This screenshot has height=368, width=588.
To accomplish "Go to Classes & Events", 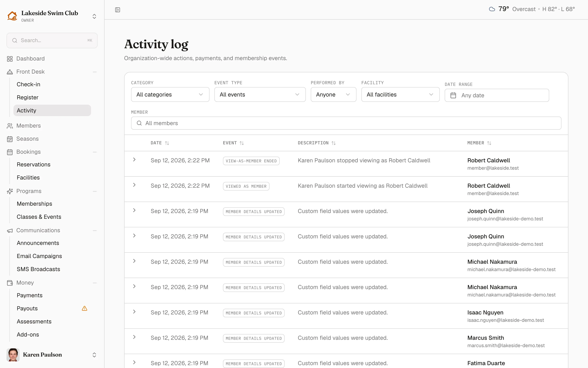I will [x=39, y=217].
